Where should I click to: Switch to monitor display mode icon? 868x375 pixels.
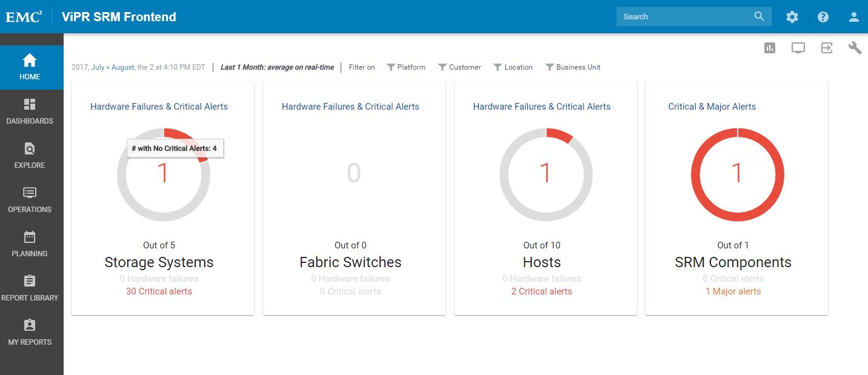(798, 48)
